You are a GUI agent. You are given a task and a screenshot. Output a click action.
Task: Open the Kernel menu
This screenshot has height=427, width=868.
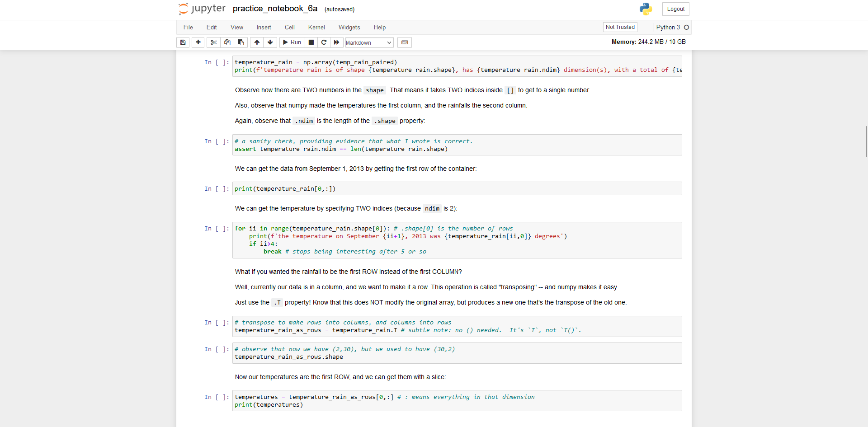pyautogui.click(x=316, y=27)
